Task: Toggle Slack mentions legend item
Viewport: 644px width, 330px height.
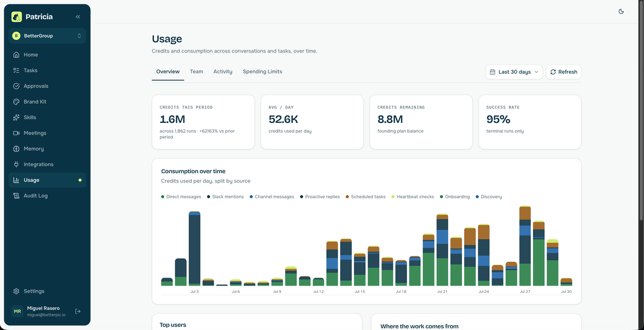Action: coord(225,197)
